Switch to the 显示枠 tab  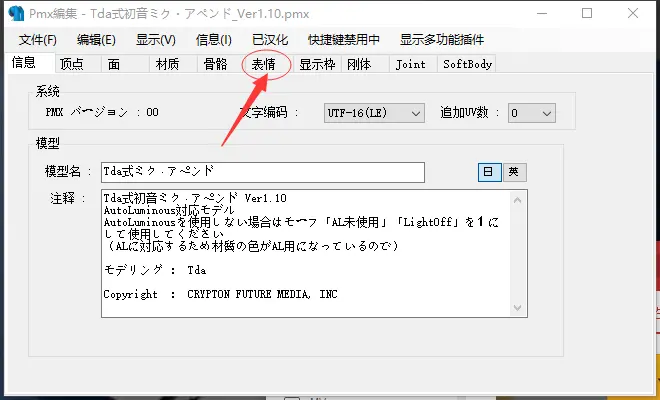[x=317, y=64]
